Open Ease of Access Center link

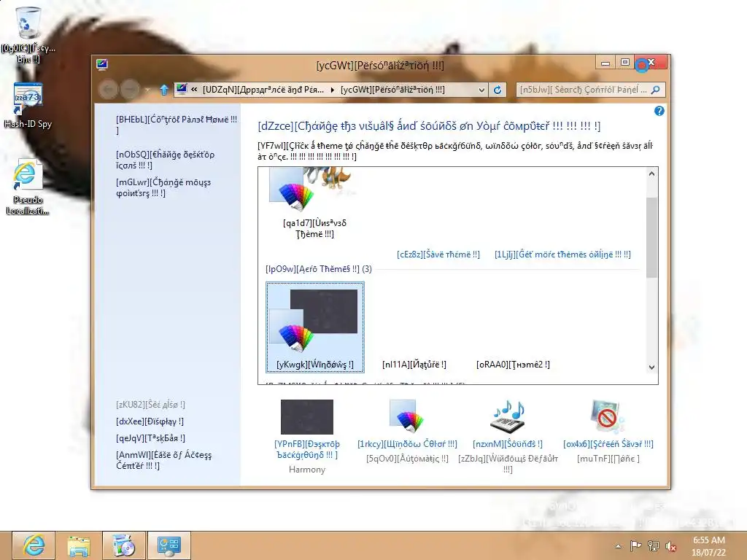click(163, 460)
